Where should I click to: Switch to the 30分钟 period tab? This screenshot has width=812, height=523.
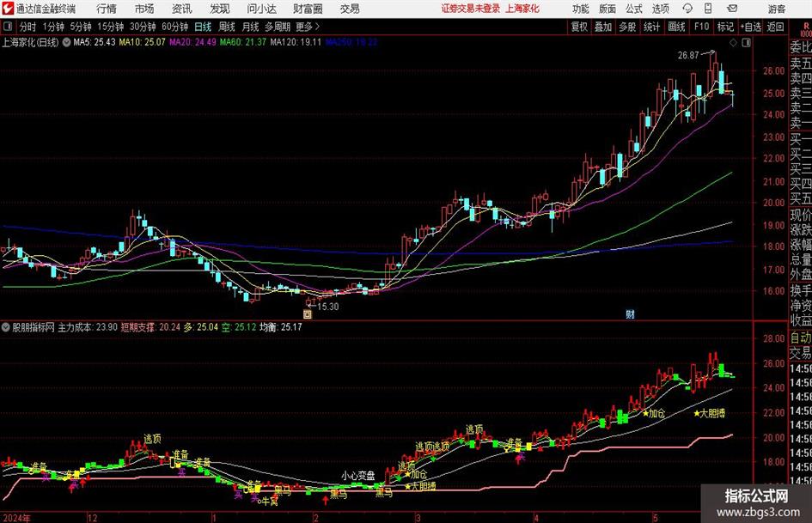click(143, 27)
